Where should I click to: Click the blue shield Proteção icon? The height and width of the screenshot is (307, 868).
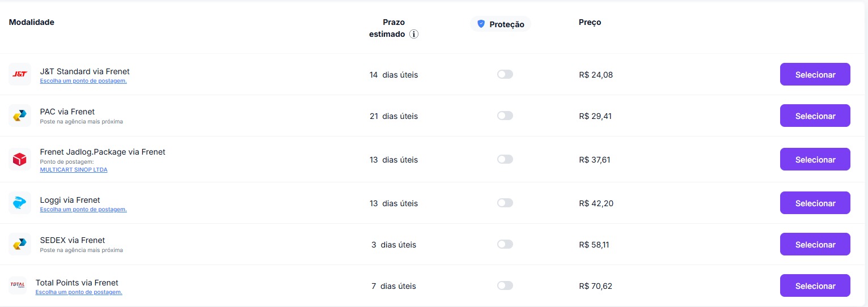point(481,24)
